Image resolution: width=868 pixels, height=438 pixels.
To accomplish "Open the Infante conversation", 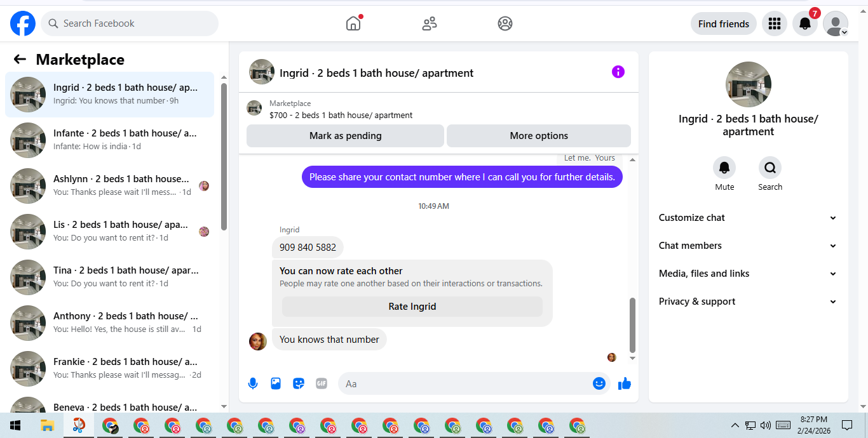I will click(110, 140).
